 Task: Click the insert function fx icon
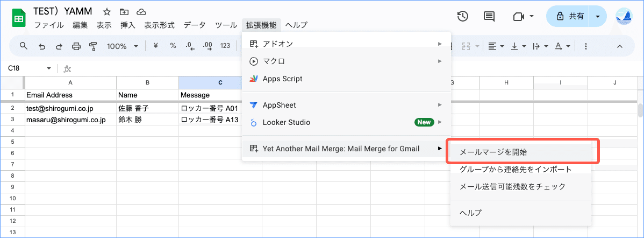click(x=68, y=68)
